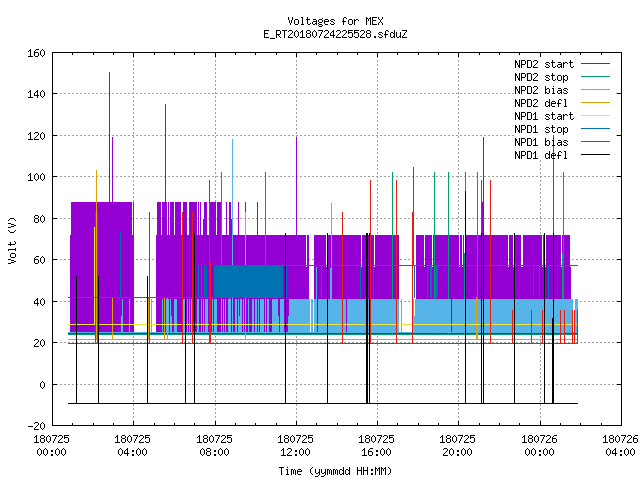Select the 'NPD1 stop' legend label
This screenshot has height=480, width=640.
pos(541,129)
